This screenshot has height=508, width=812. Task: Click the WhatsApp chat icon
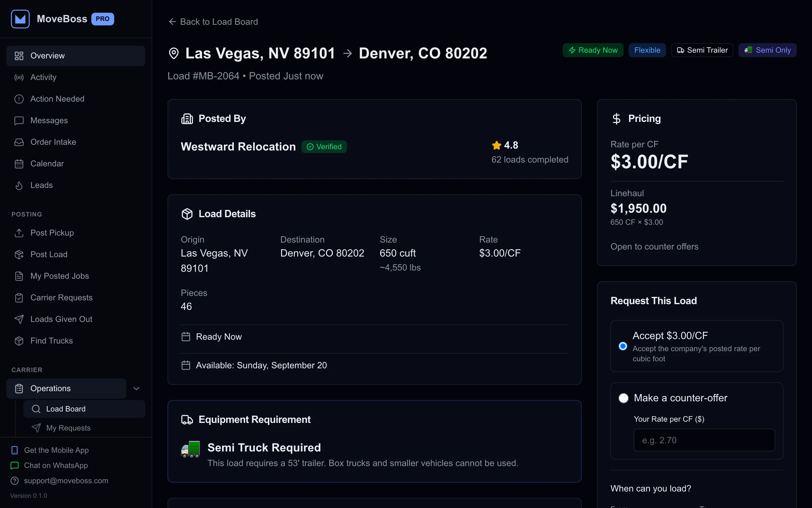15,465
